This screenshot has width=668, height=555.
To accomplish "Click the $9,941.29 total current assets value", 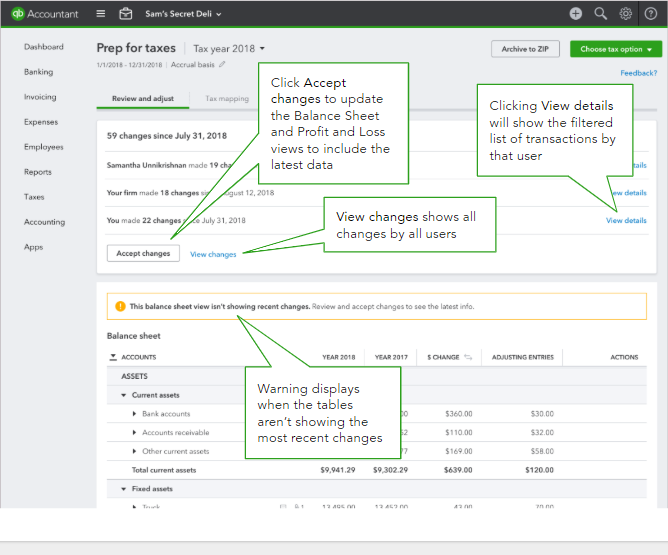I will 338,470.
